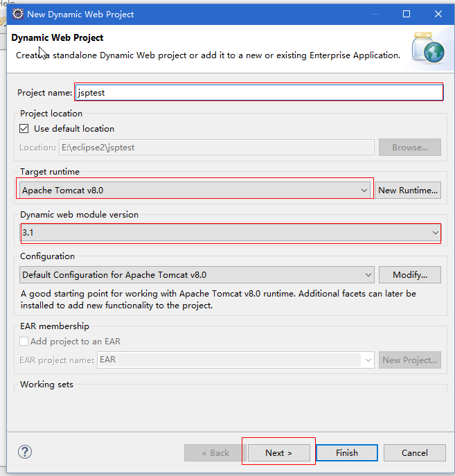Image resolution: width=455 pixels, height=476 pixels.
Task: Open the Dynamic web module version dropdown
Action: coord(230,233)
